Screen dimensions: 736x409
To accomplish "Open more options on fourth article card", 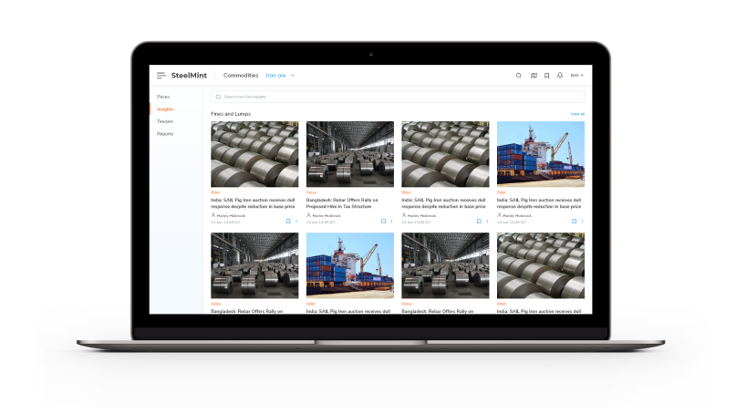I will tap(582, 221).
